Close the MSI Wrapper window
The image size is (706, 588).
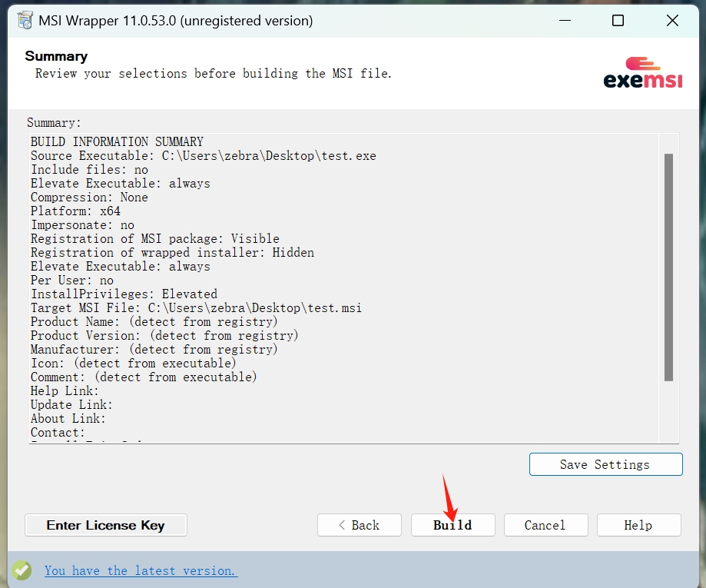(672, 20)
